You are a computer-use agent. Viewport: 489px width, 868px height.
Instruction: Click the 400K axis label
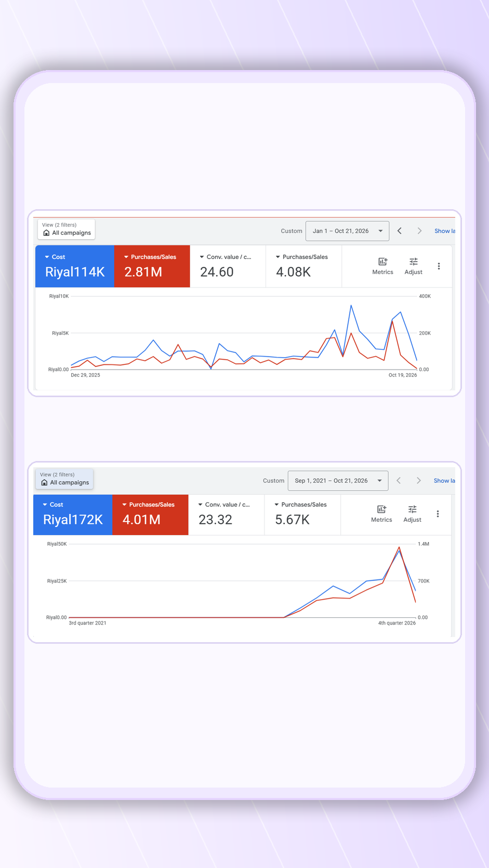425,296
